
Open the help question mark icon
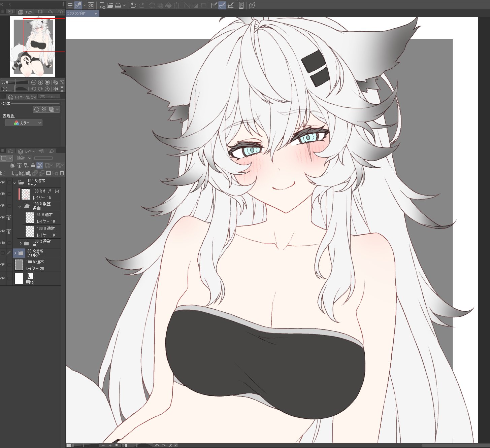pyautogui.click(x=252, y=5)
